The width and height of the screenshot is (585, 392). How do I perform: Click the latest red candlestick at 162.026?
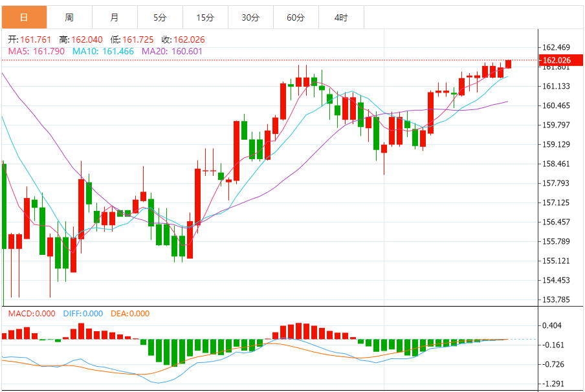pyautogui.click(x=508, y=64)
